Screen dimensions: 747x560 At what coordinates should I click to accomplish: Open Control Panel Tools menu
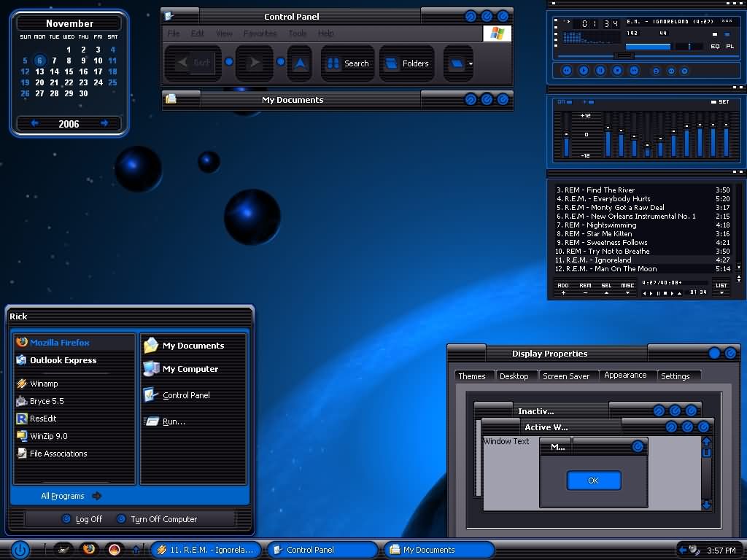point(298,34)
